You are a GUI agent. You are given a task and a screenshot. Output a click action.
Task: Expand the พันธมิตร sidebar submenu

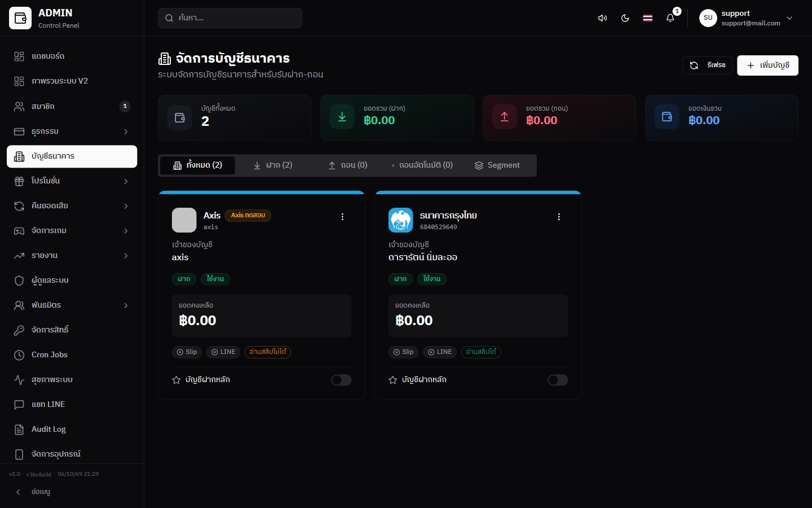click(72, 305)
